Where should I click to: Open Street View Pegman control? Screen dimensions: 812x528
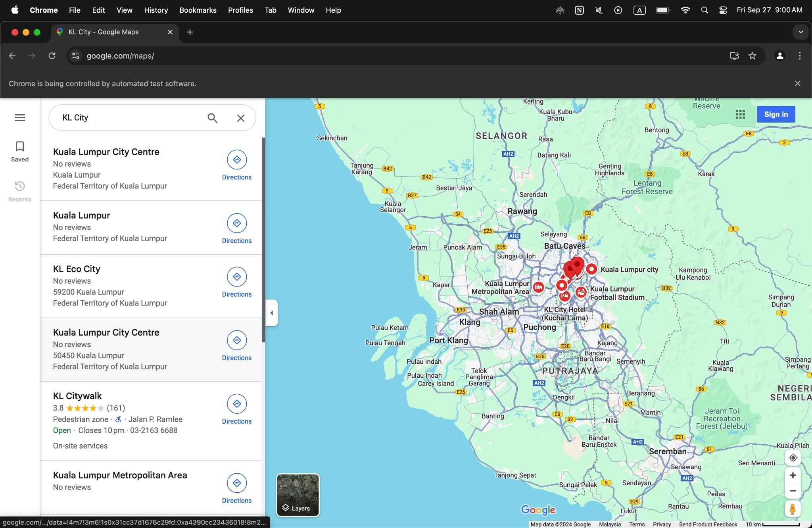click(793, 509)
